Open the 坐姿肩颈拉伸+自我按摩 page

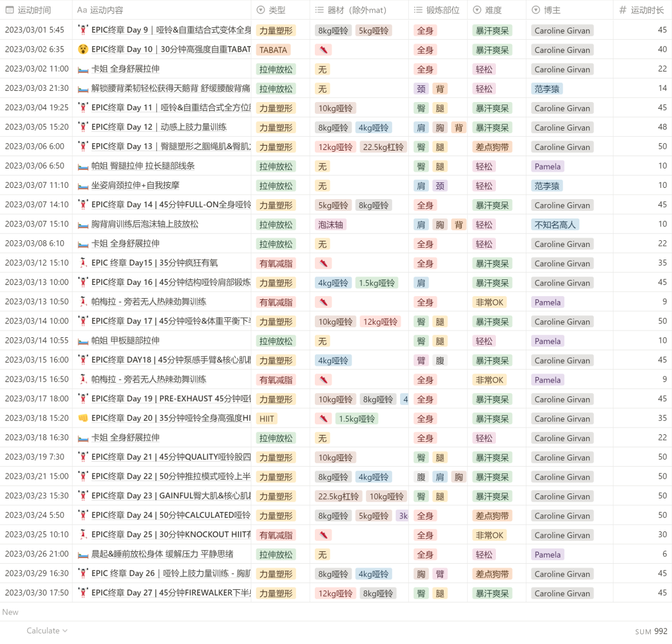click(136, 185)
